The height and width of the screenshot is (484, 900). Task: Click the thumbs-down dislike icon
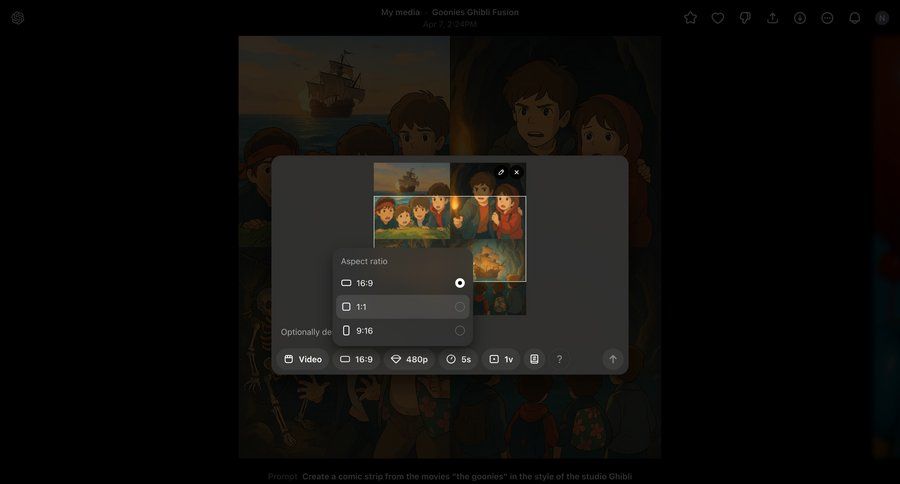click(745, 18)
